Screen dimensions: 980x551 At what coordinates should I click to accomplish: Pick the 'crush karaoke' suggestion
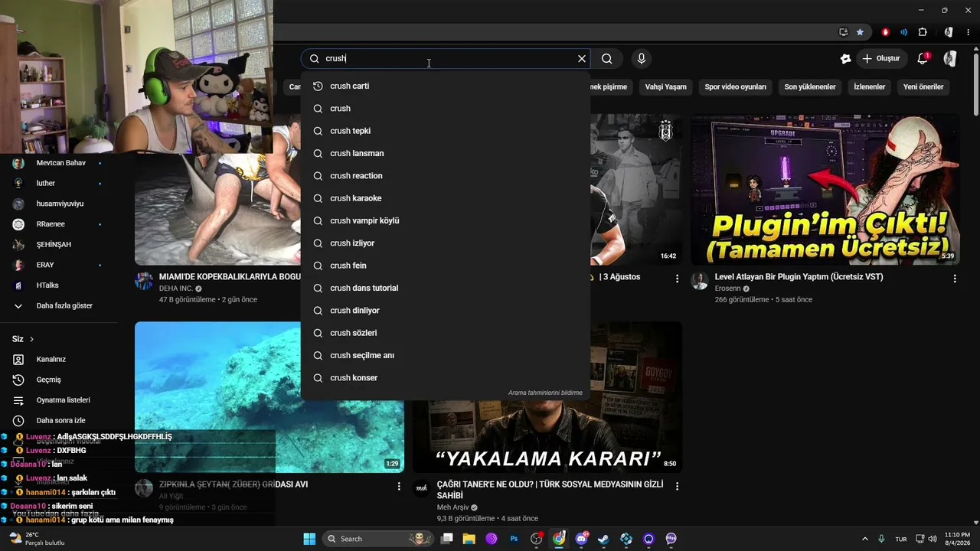(x=446, y=198)
